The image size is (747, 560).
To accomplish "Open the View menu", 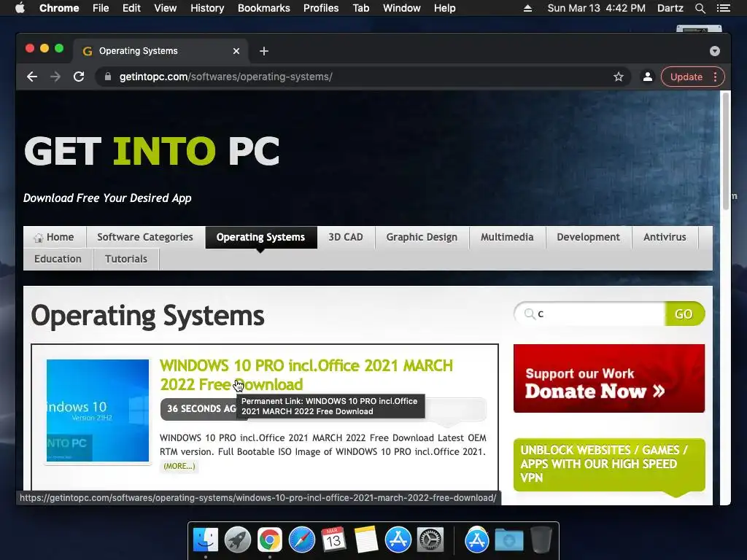I will click(166, 8).
